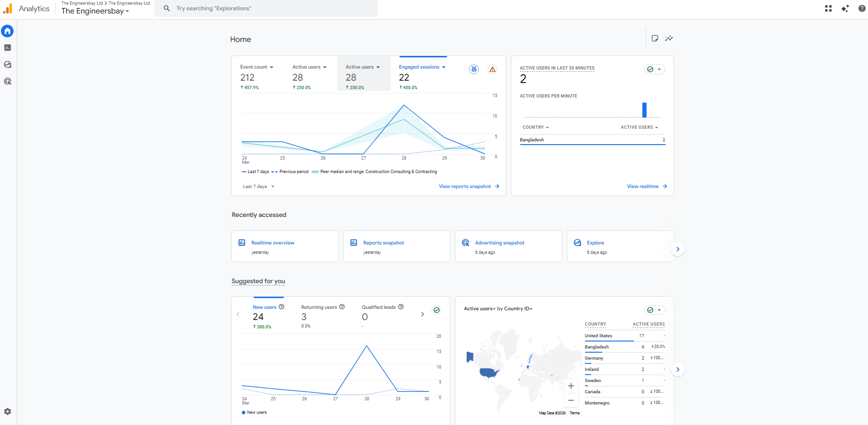Open the Reports icon in left sidebar
Screen dimensions: 868x425
tap(7, 48)
